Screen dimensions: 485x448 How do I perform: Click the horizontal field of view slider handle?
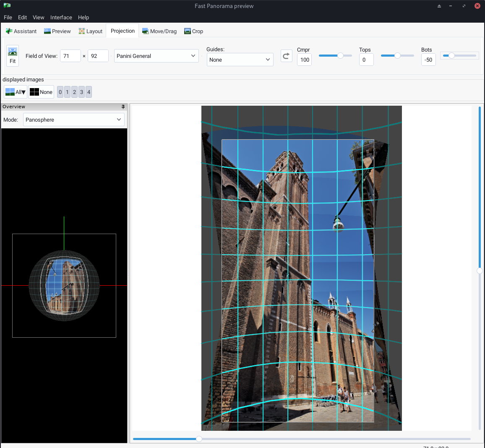[199, 439]
